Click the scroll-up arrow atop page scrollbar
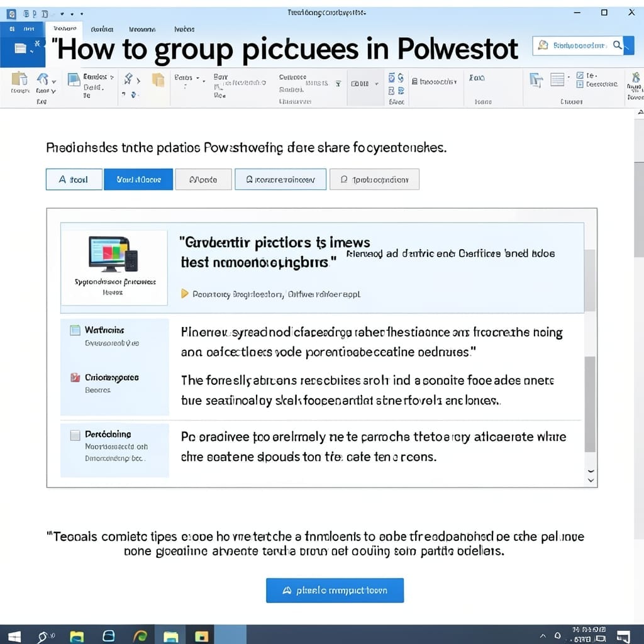 pos(640,113)
